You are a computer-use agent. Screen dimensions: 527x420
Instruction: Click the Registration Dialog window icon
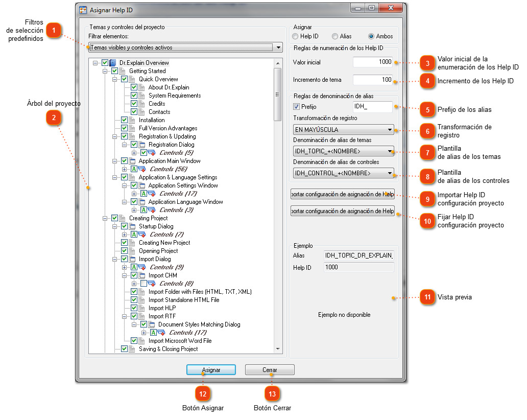click(142, 145)
